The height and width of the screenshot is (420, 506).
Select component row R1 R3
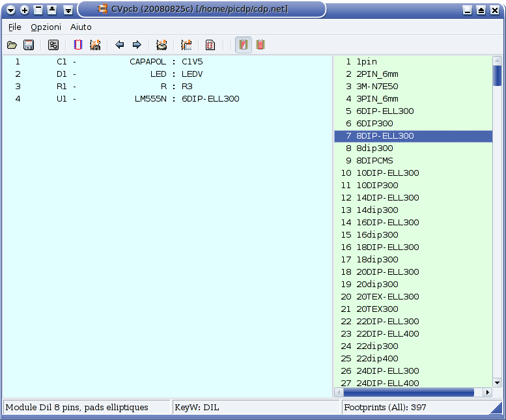[x=167, y=87]
